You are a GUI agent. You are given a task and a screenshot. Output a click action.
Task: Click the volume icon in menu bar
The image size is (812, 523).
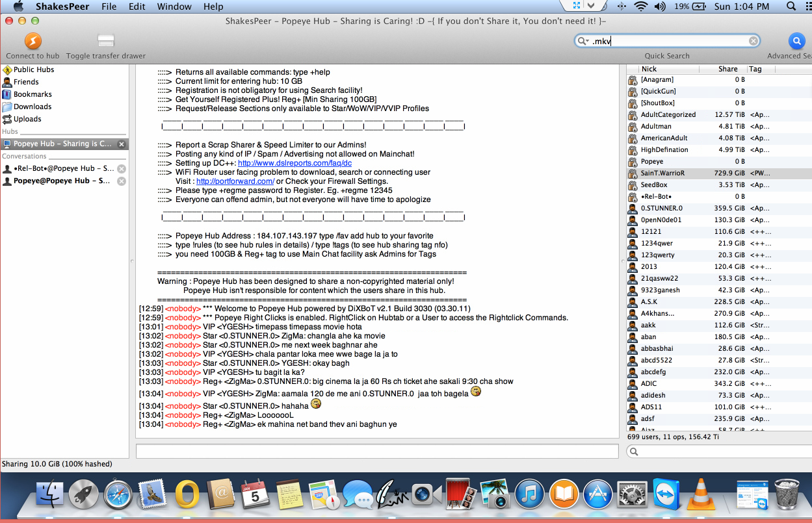click(x=661, y=6)
